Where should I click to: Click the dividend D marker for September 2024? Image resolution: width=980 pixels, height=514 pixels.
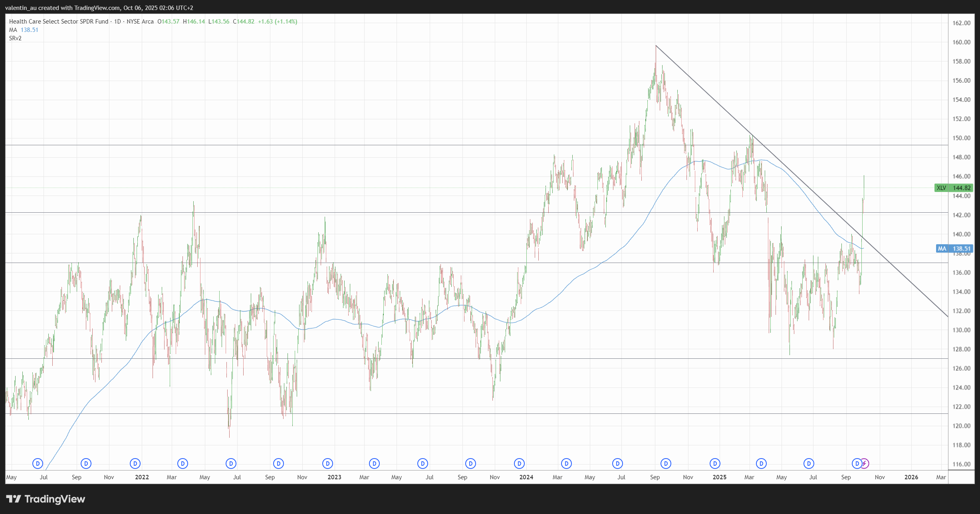[666, 463]
